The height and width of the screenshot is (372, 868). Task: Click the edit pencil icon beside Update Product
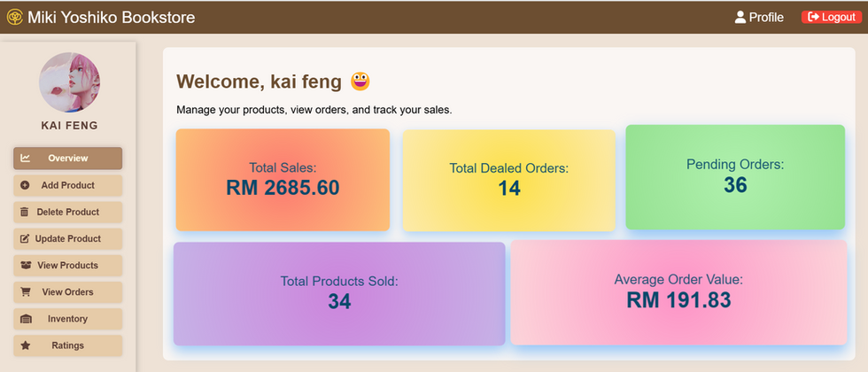point(25,238)
